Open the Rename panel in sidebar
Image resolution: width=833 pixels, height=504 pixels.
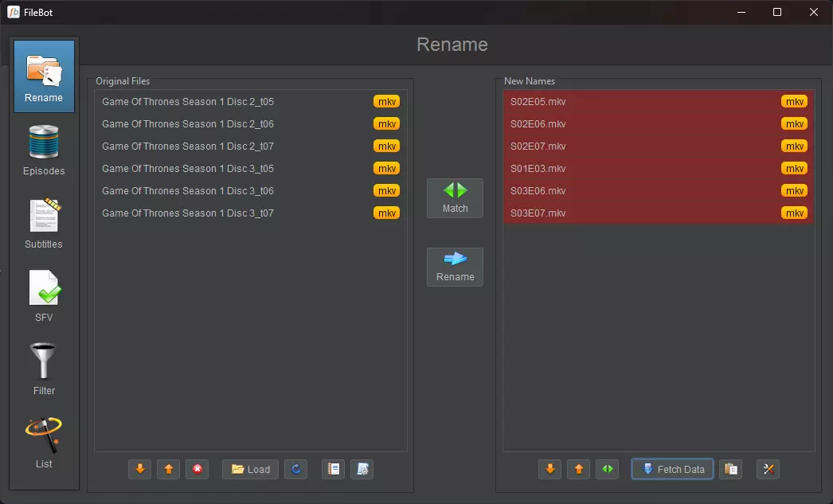click(x=44, y=76)
